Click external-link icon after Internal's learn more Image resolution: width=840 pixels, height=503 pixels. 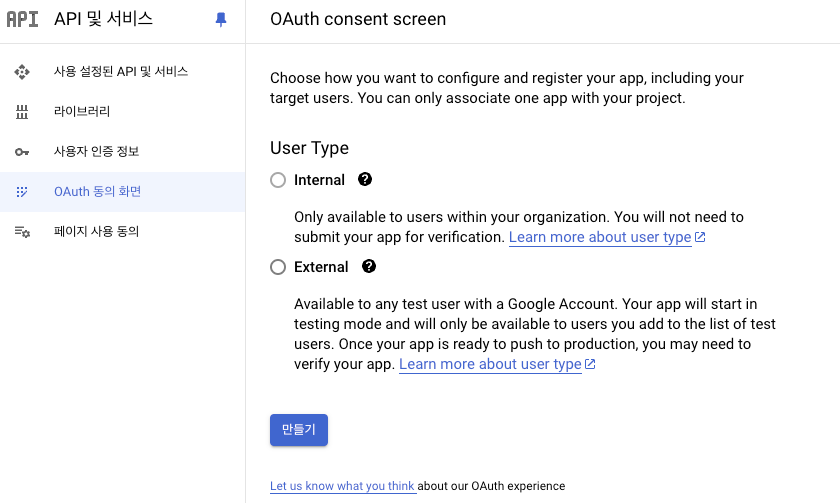(700, 237)
